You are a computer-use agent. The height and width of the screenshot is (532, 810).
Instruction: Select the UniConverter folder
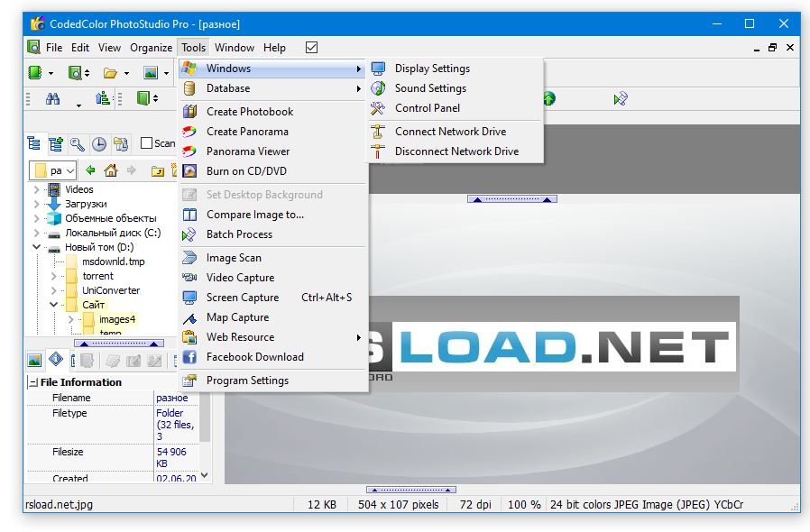[111, 290]
